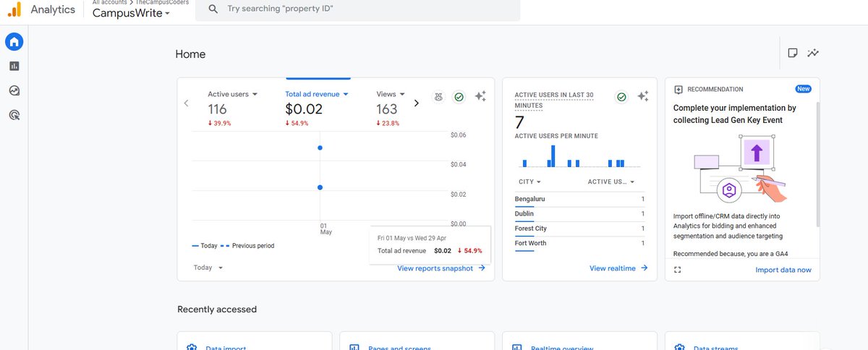Click green check icon on realtime card
Viewport: 868px width, 350px height.
click(621, 97)
